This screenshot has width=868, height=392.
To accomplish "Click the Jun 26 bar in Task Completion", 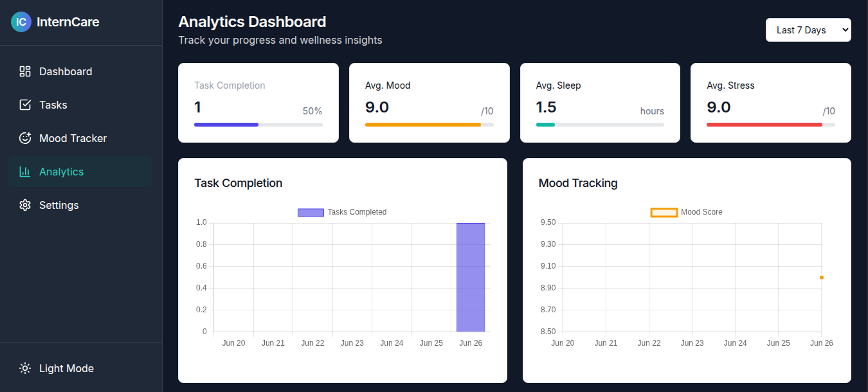I will tap(471, 277).
